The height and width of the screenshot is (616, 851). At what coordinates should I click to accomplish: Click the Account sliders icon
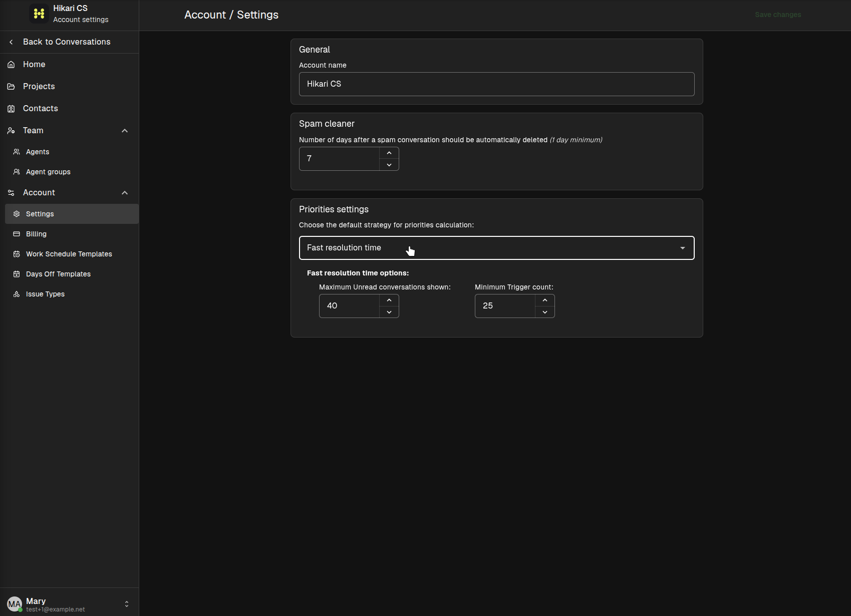pos(11,193)
